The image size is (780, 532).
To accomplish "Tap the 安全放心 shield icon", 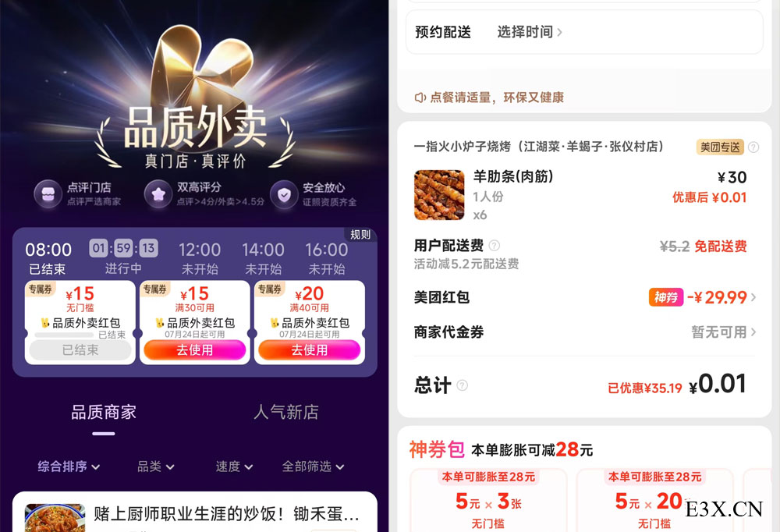I will click(x=284, y=194).
